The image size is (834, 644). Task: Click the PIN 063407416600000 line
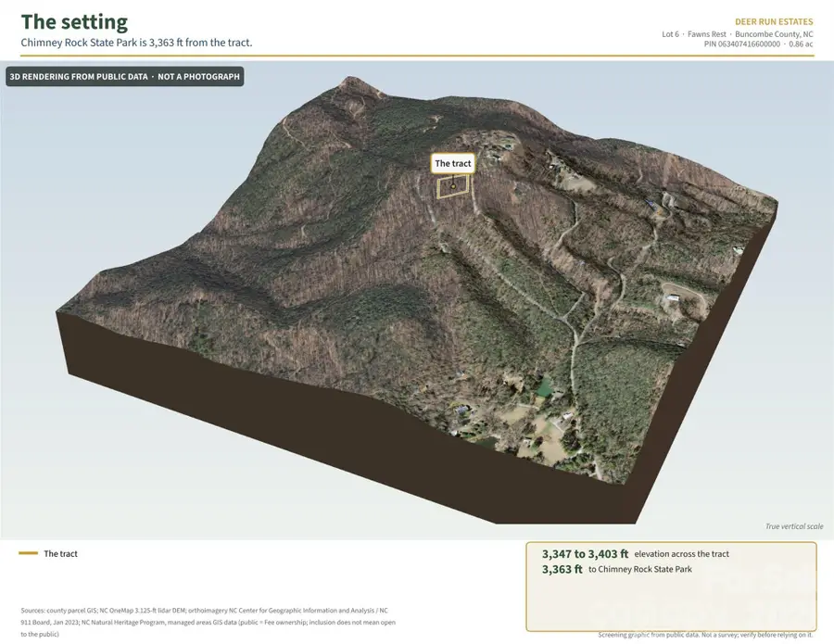click(758, 44)
